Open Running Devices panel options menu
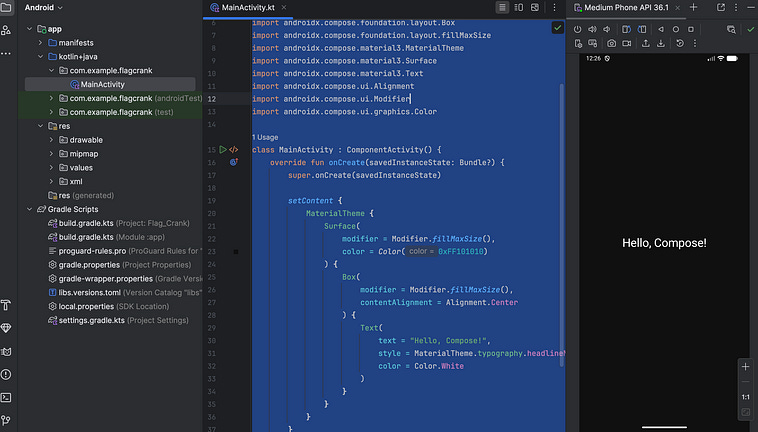758x432 pixels. click(736, 7)
